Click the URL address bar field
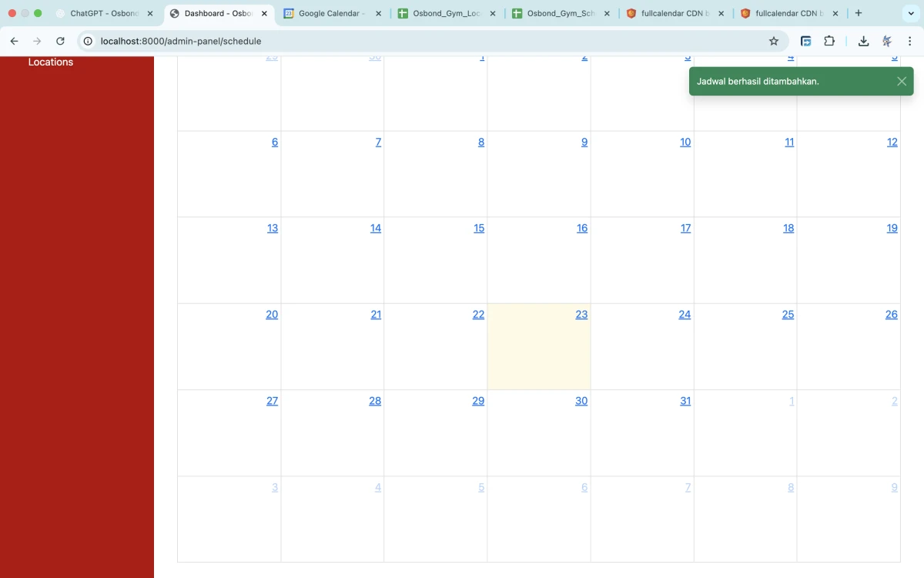The image size is (924, 578). 431,42
